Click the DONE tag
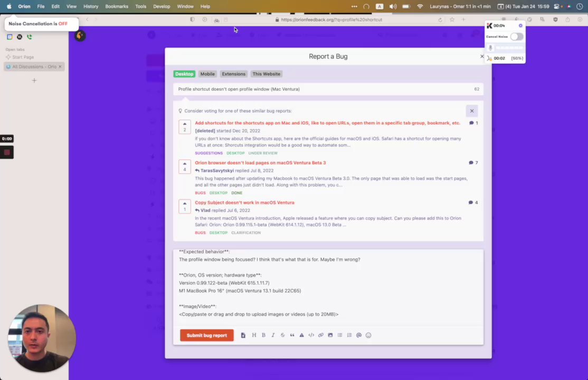The image size is (588, 380). [x=236, y=193]
